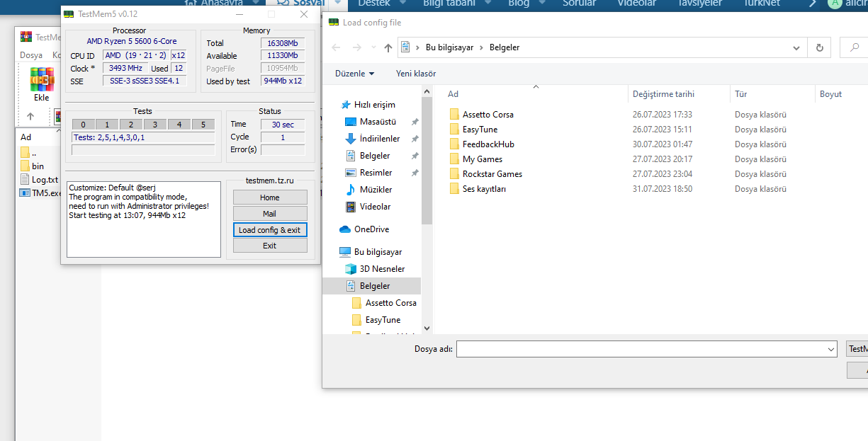Click 'Bu bilgisayar' in address path

(x=449, y=47)
